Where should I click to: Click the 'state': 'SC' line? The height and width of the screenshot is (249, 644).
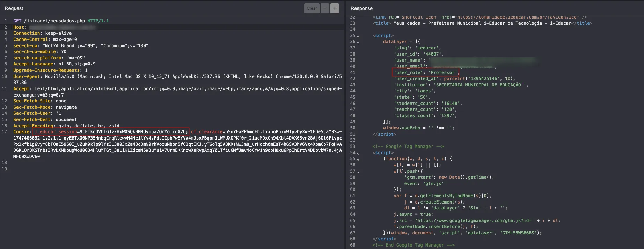click(x=412, y=97)
